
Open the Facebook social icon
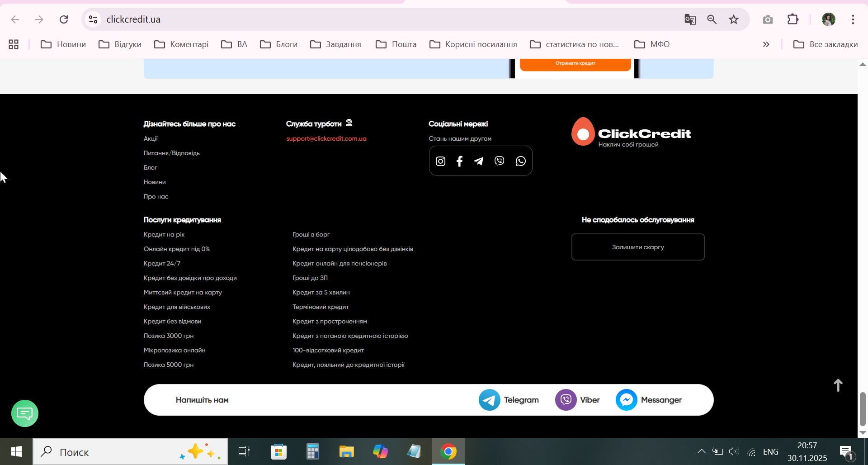point(459,161)
